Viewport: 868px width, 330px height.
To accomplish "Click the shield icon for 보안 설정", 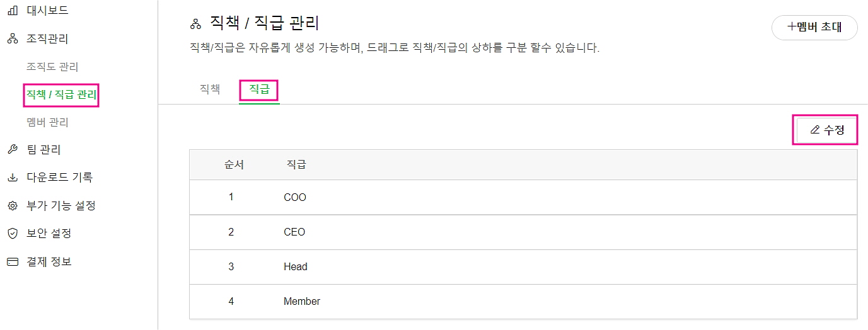I will (x=13, y=234).
